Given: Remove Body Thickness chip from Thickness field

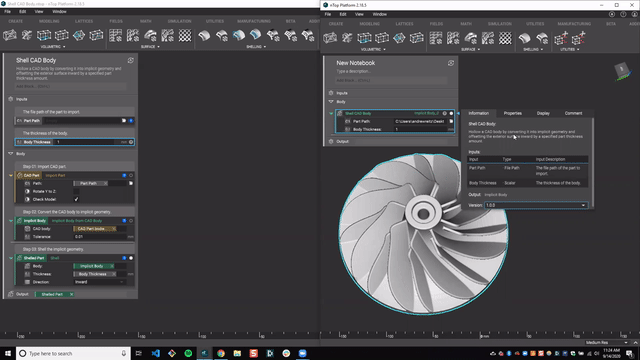Looking at the screenshot, I should tap(113, 274).
